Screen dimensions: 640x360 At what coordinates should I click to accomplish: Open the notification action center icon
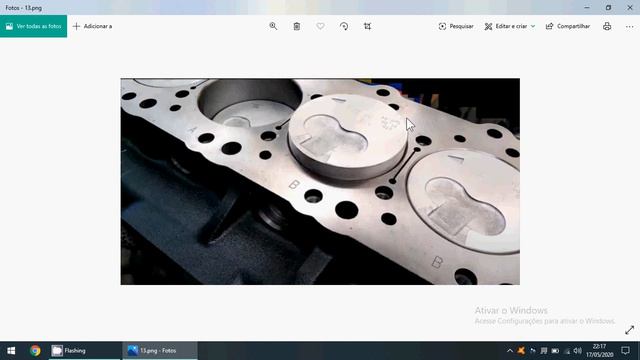pos(625,351)
